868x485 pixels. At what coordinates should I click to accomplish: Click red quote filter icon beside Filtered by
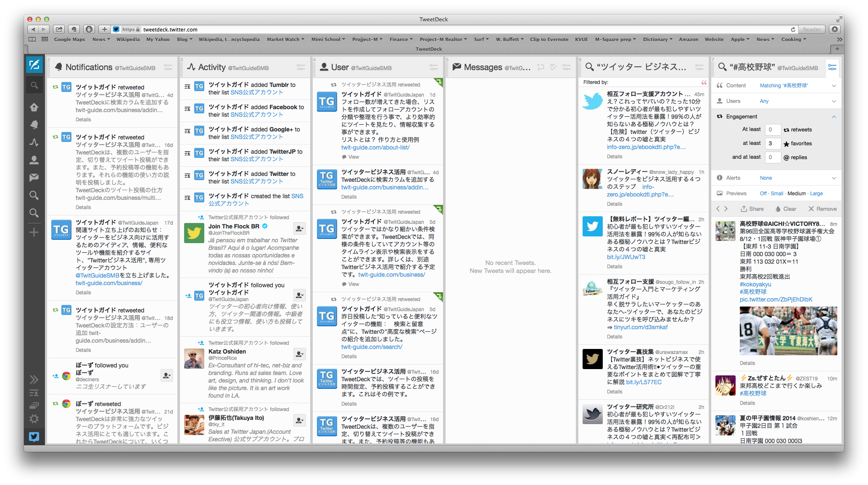point(704,82)
